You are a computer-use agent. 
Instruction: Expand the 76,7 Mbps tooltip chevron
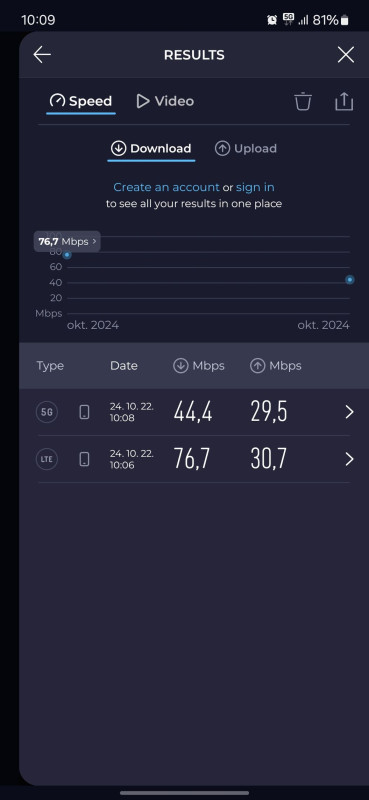pos(94,241)
